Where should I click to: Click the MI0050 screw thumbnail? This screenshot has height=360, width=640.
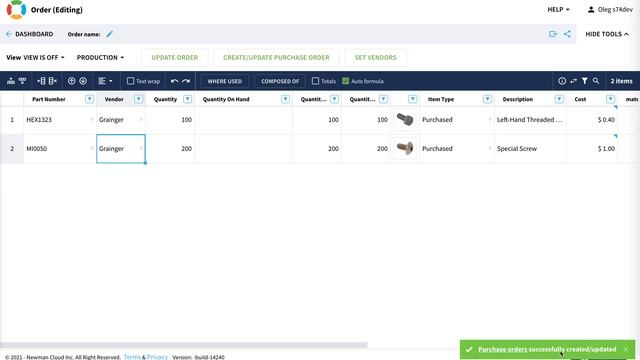coord(405,148)
